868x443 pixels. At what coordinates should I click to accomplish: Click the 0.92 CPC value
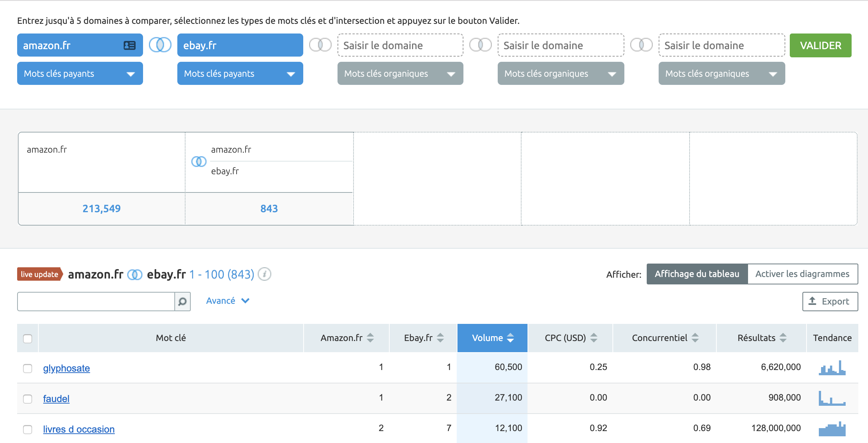(598, 428)
